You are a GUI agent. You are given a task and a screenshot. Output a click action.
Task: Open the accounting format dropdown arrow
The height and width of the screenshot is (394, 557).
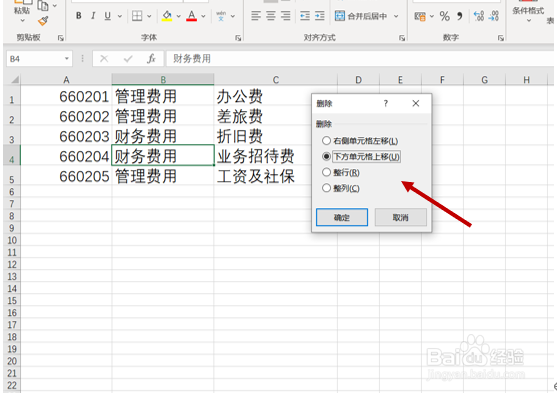[x=432, y=16]
